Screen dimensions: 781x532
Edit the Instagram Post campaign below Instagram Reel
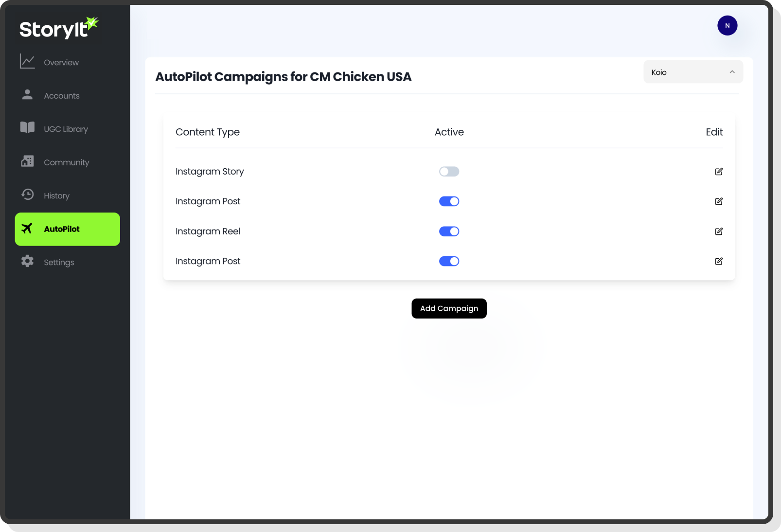718,261
